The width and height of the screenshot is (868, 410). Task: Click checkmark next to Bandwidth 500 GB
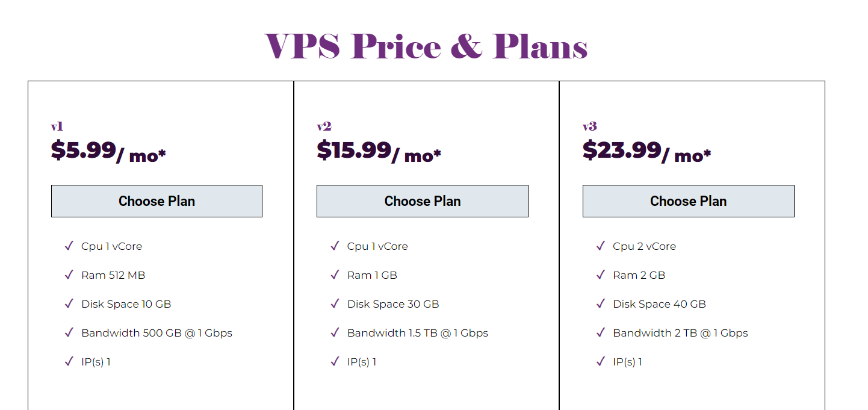(69, 332)
